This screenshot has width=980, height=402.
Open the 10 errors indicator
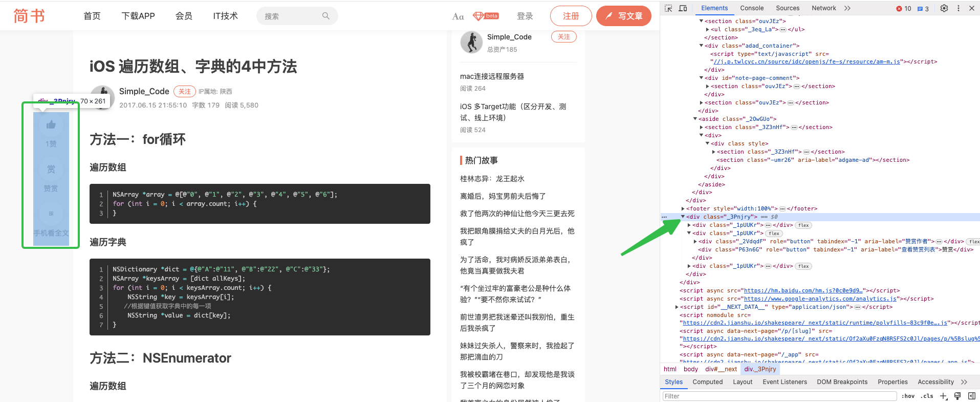click(x=904, y=8)
